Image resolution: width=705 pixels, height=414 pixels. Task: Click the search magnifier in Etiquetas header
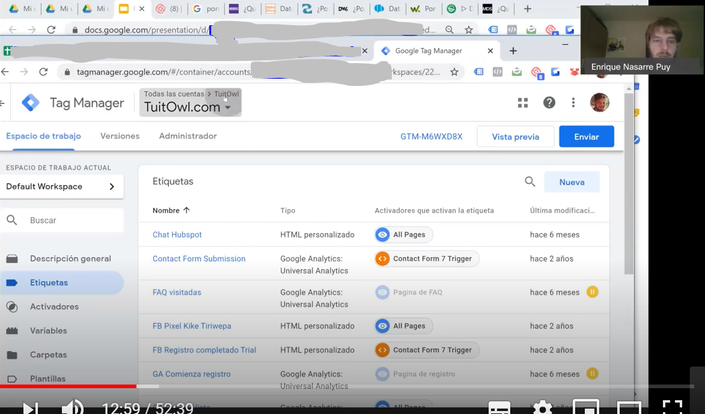tap(530, 182)
